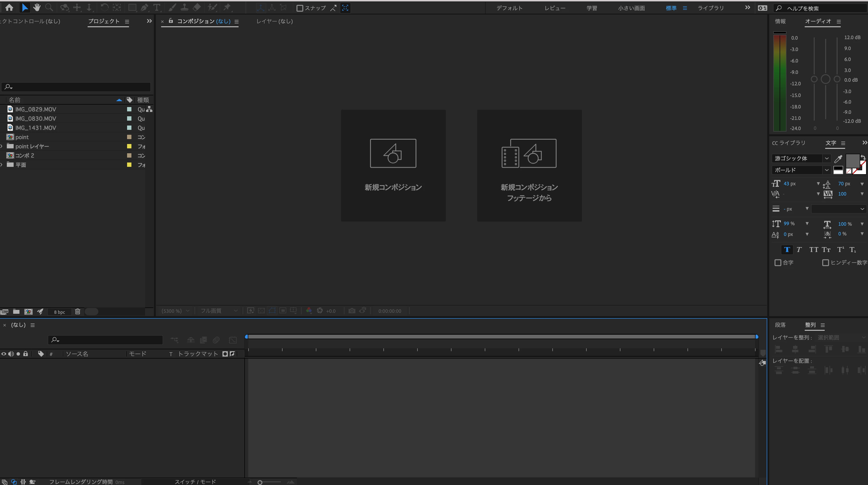Click the ヘルプを検索 search field
The height and width of the screenshot is (485, 868).
(822, 8)
